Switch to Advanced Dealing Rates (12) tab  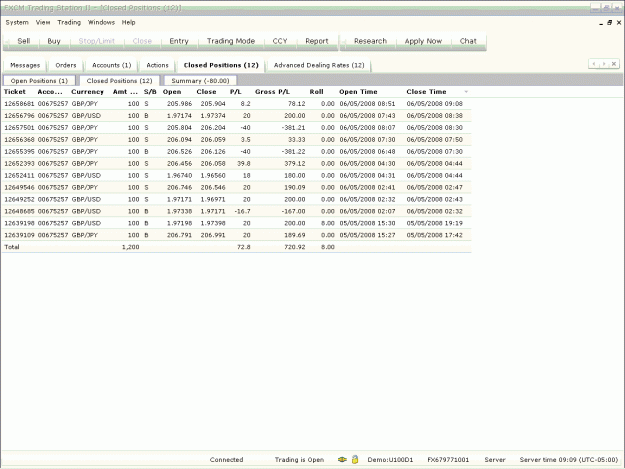point(319,65)
